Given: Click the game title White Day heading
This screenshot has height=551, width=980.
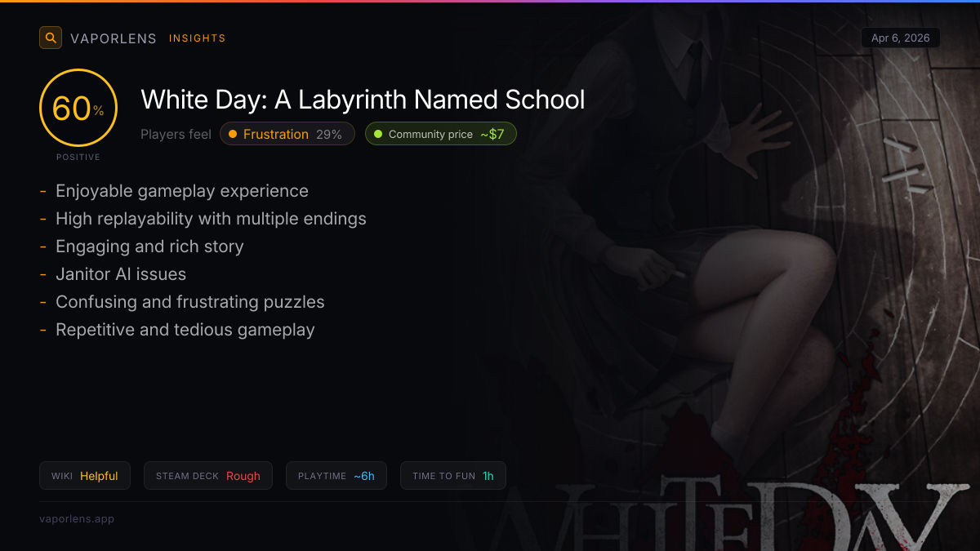Looking at the screenshot, I should tap(363, 100).
